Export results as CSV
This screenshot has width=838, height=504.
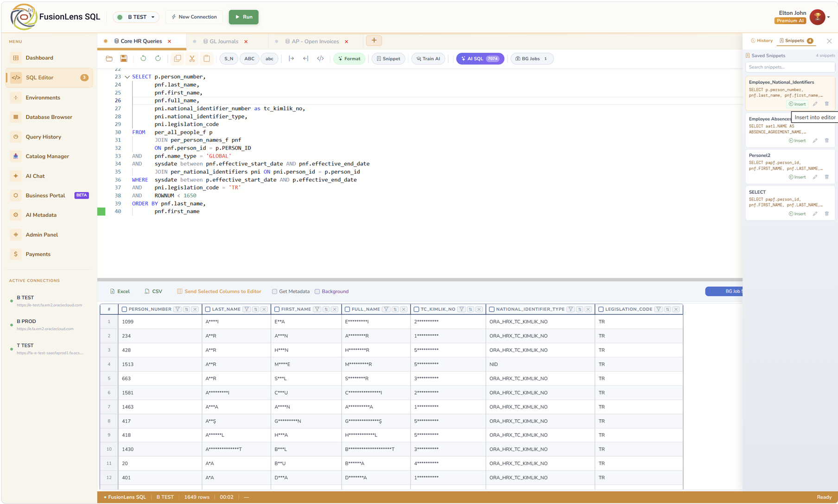pyautogui.click(x=153, y=292)
